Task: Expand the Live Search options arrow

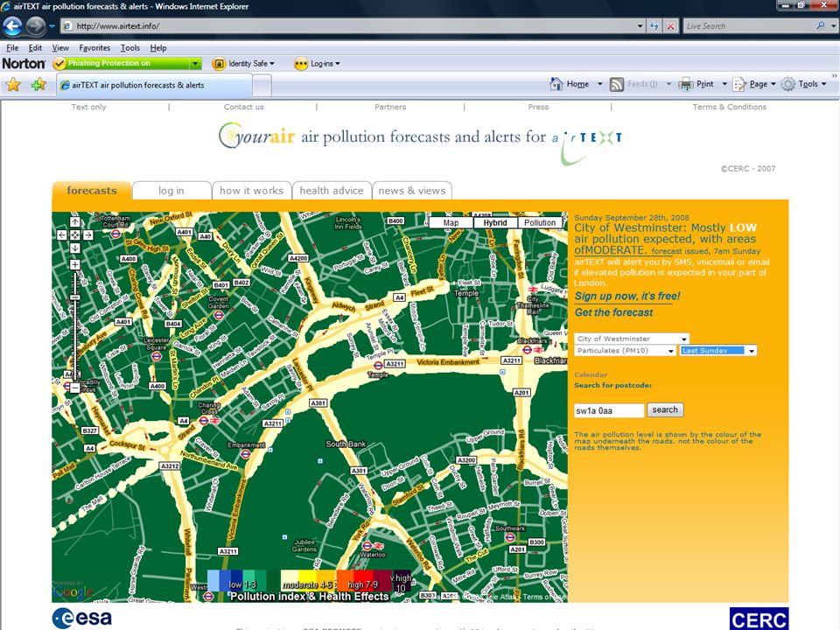Action: click(833, 25)
